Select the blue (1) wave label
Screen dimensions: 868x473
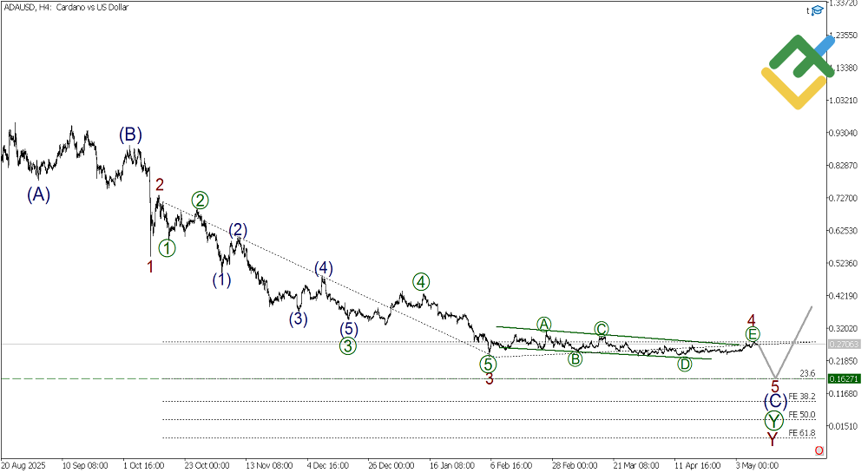(221, 280)
